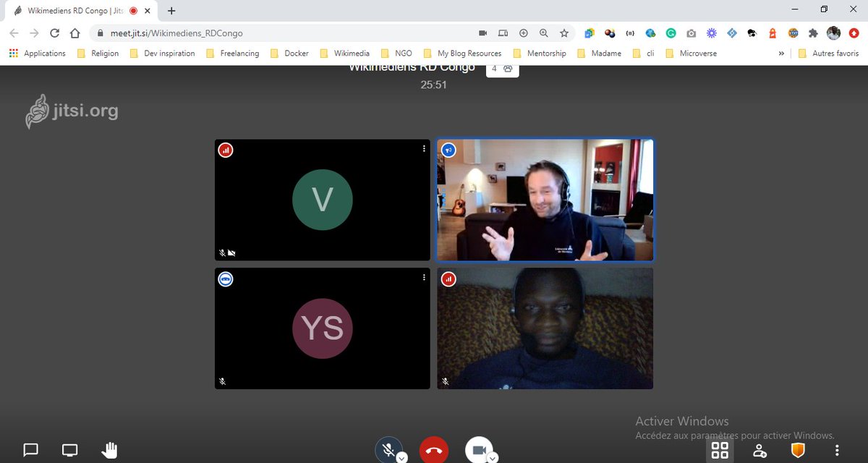
Task: Select participant YS video tile
Action: [323, 328]
